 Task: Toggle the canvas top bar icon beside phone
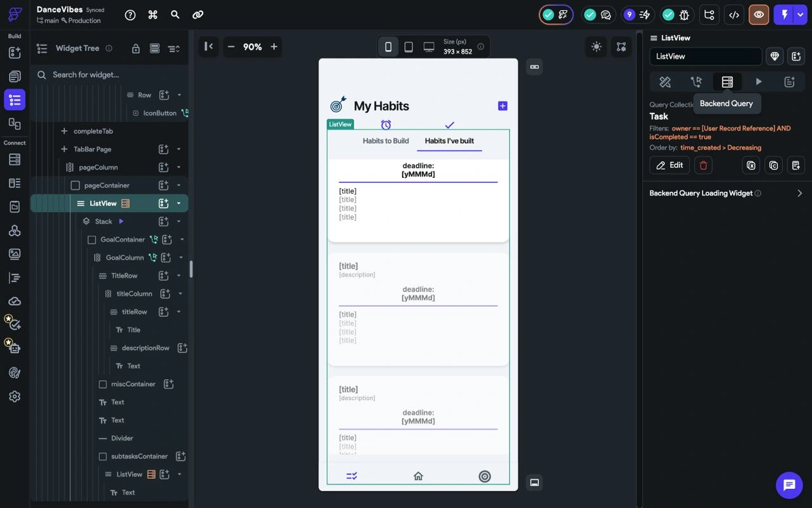click(x=534, y=67)
